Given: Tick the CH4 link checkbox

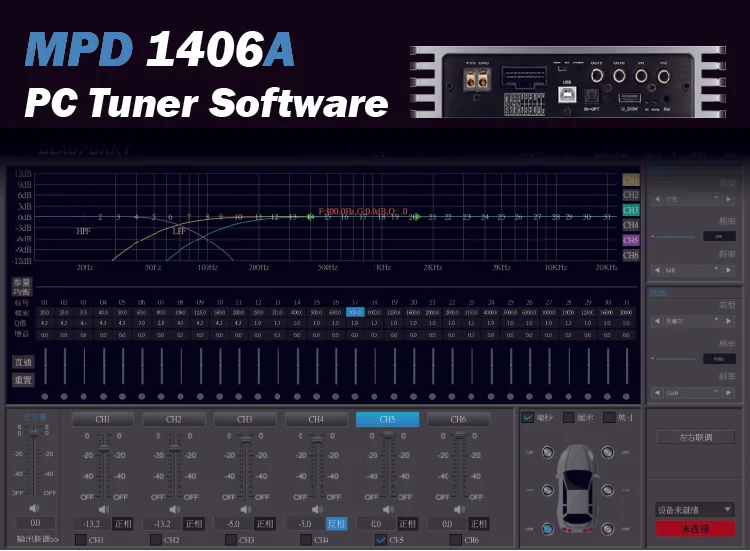Looking at the screenshot, I should [x=306, y=540].
